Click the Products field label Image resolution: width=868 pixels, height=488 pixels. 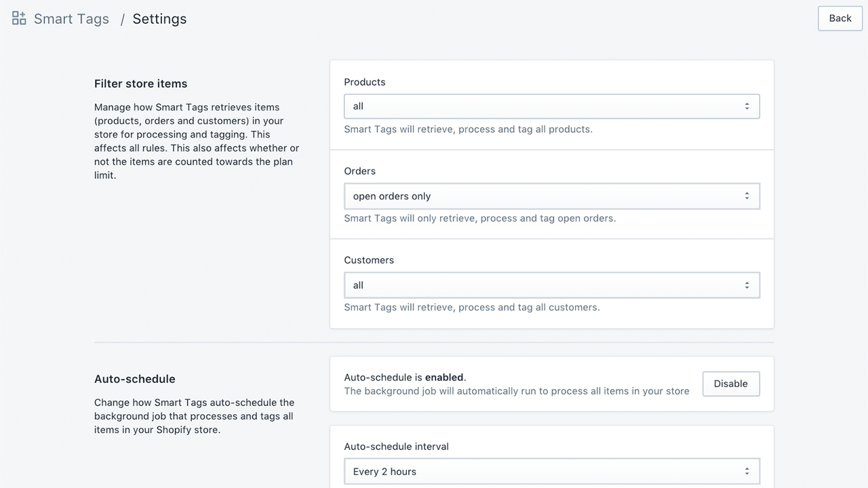[365, 81]
